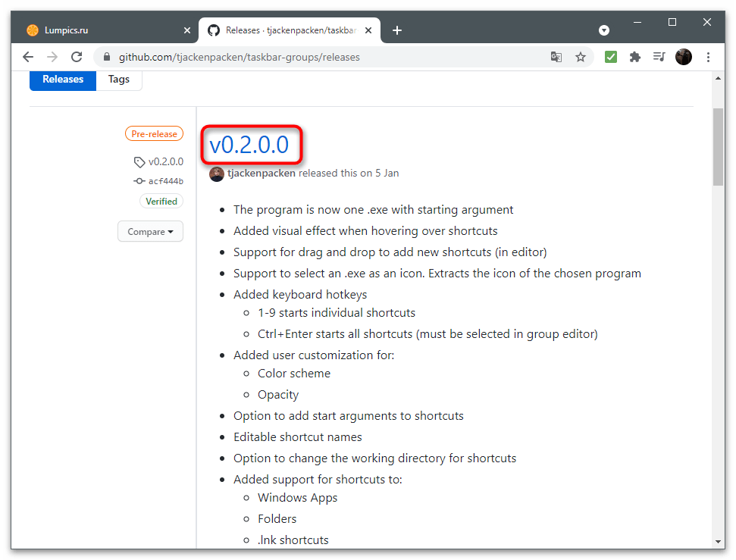
Task: Go back using the browser back arrow
Action: coord(28,58)
